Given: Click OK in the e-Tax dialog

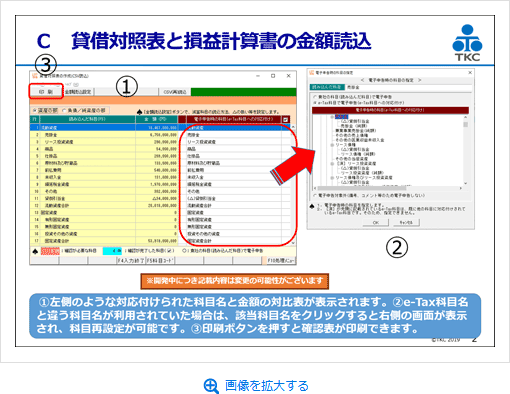Looking at the screenshot, I should (x=376, y=222).
